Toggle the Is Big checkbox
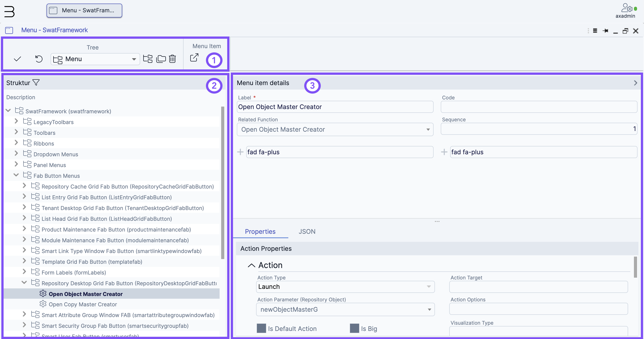This screenshot has height=339, width=644. coord(354,328)
